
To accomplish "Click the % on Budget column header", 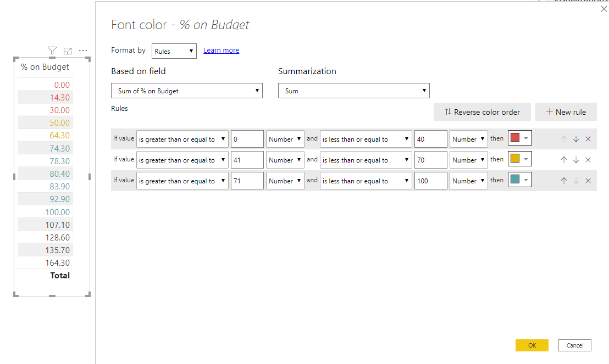I will tap(45, 67).
